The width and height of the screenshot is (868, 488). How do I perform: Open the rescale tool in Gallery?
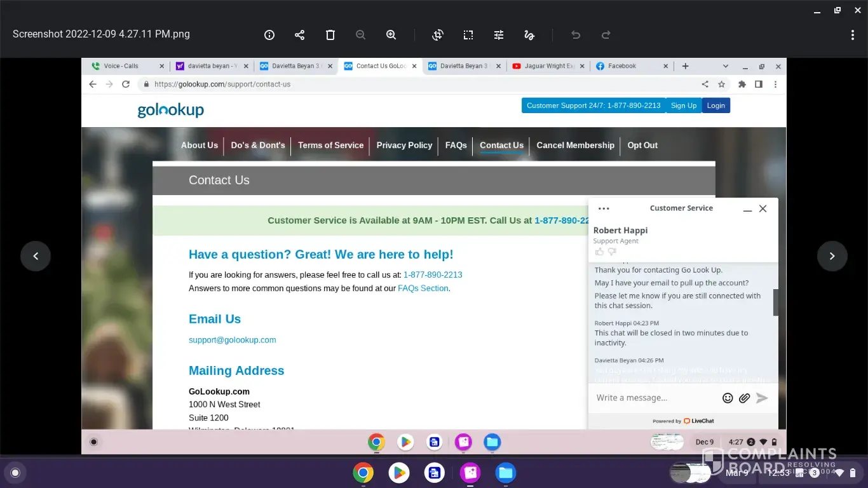tap(468, 35)
